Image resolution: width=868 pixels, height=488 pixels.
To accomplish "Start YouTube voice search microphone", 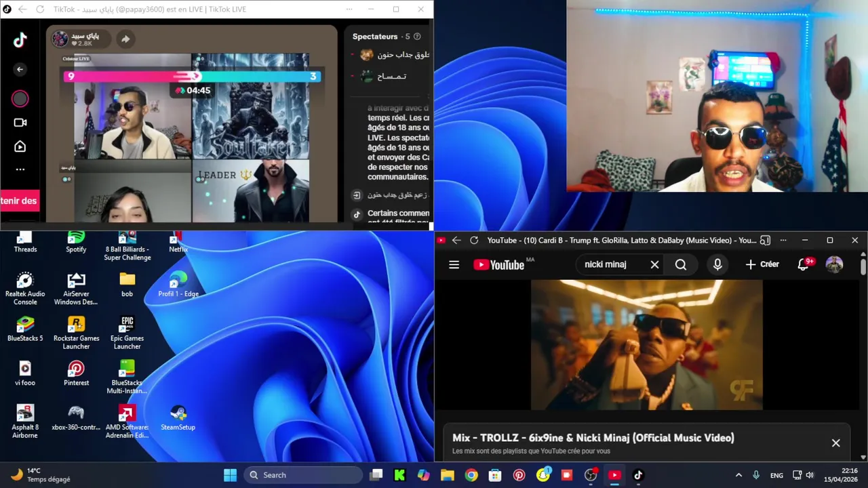I will (717, 264).
